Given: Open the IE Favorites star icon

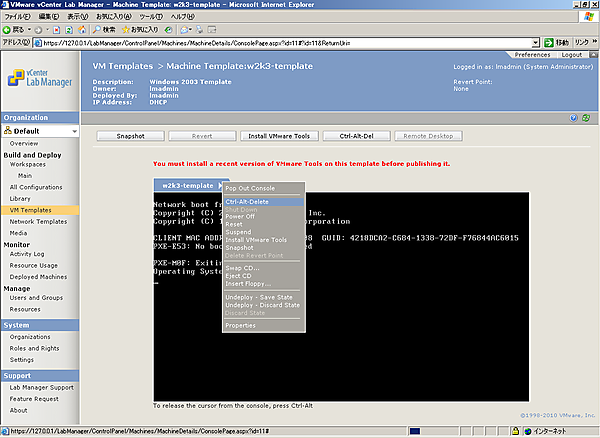Looking at the screenshot, I should coord(128,31).
